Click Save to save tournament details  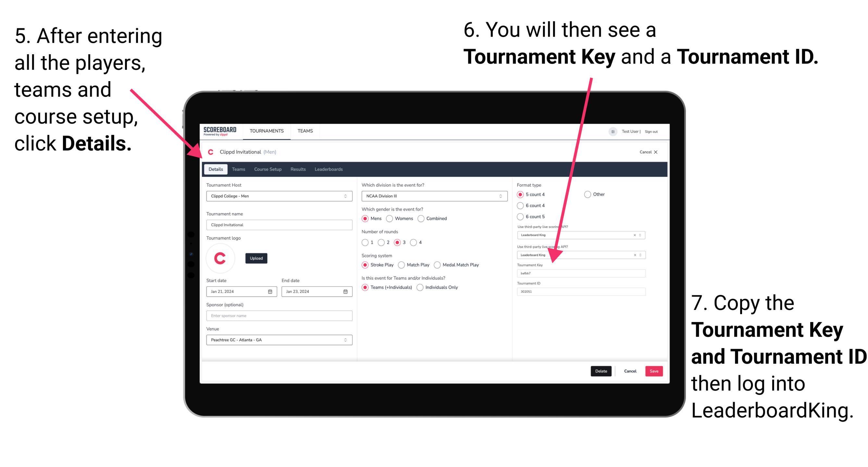(655, 371)
